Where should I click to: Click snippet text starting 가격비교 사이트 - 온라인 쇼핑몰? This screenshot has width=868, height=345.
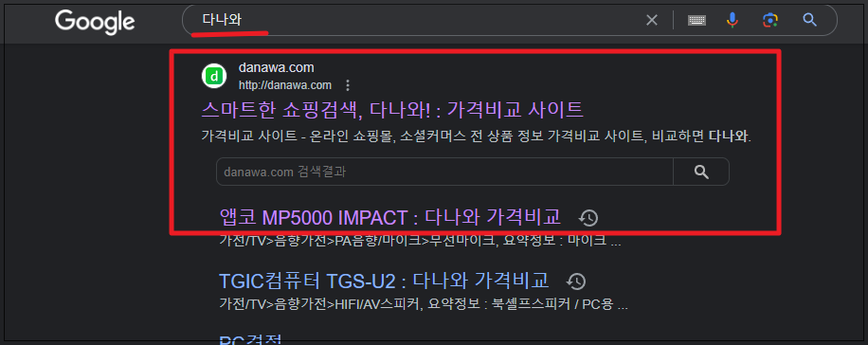[x=476, y=136]
